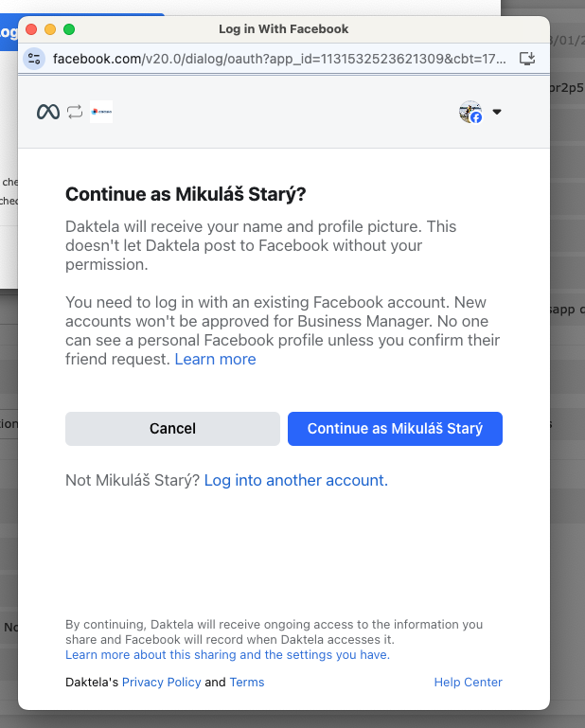Click the Facebook profile avatar
This screenshot has width=585, height=728.
pos(470,112)
